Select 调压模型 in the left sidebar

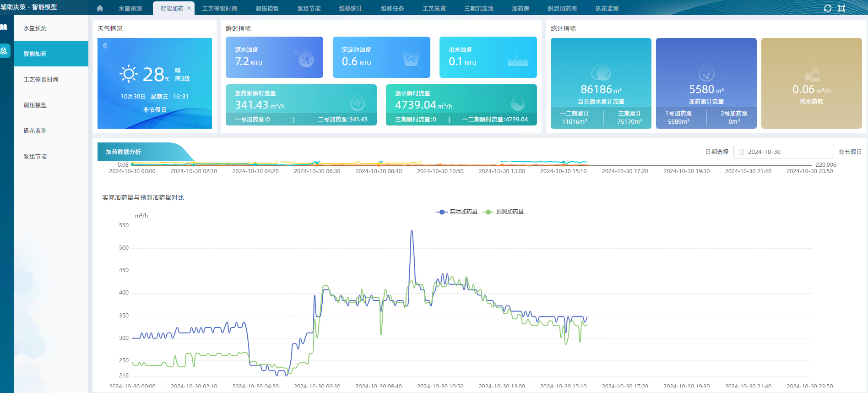click(x=35, y=105)
